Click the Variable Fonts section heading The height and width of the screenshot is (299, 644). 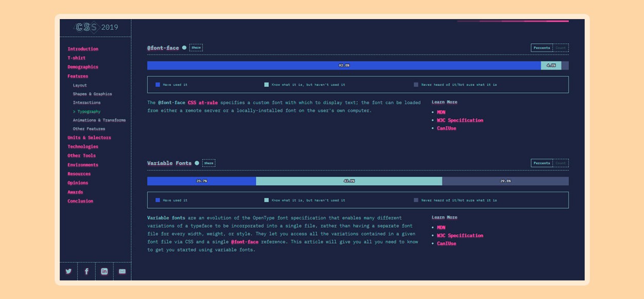170,163
